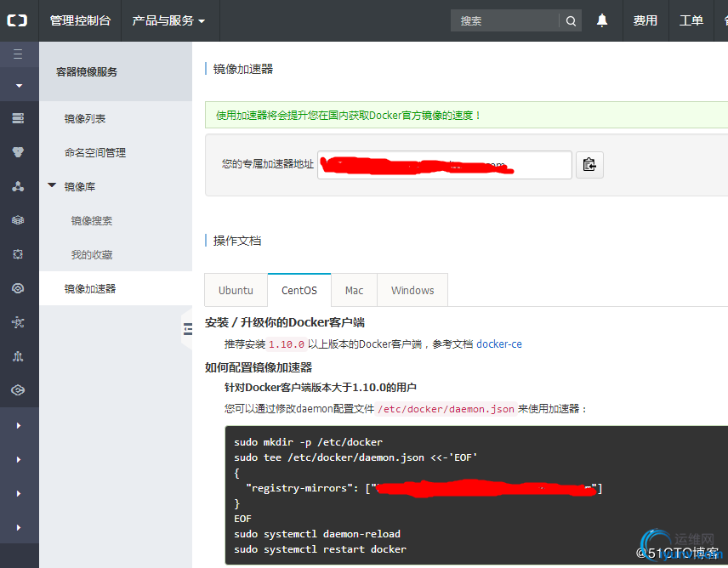
Task: Click the 'sudo tee /etc/docker/daemon.json' code line
Action: coord(355,457)
